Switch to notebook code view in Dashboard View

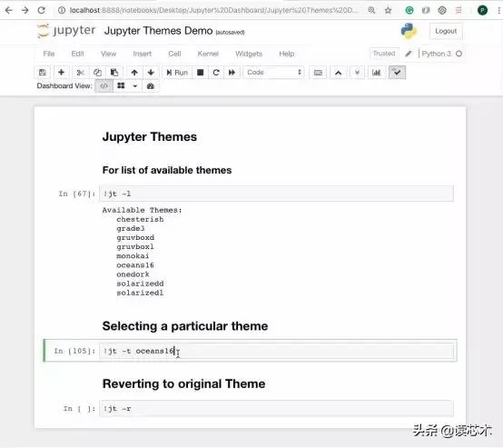[x=104, y=86]
